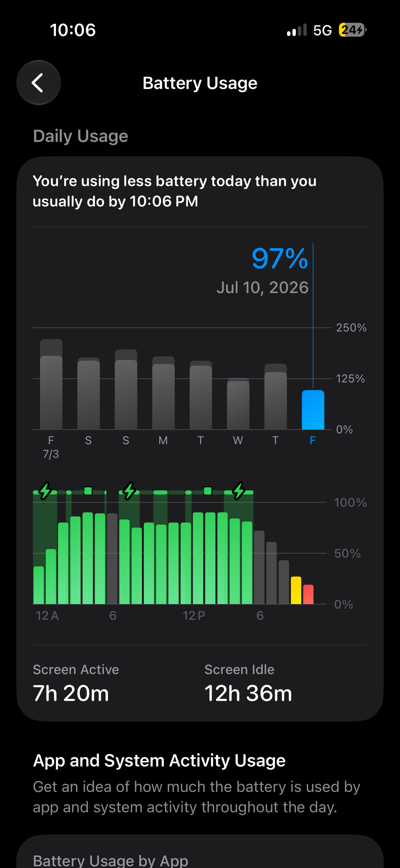Tap the 97% Jul 10, 2026 readout

point(263,270)
